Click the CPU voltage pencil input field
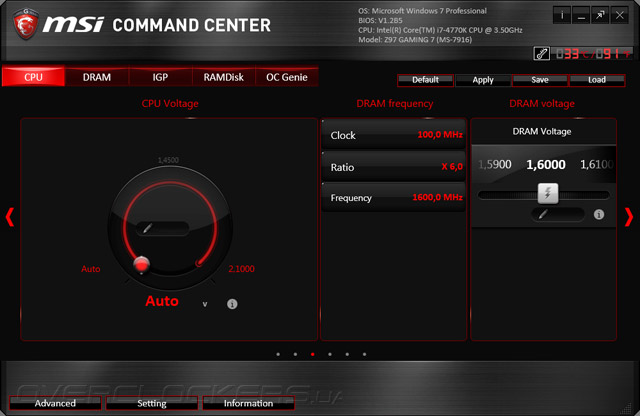 click(162, 228)
